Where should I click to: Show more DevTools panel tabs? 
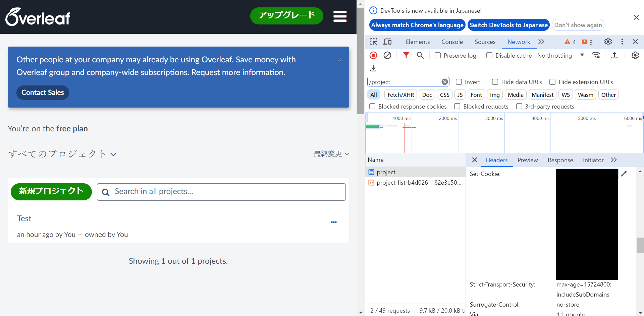point(541,42)
